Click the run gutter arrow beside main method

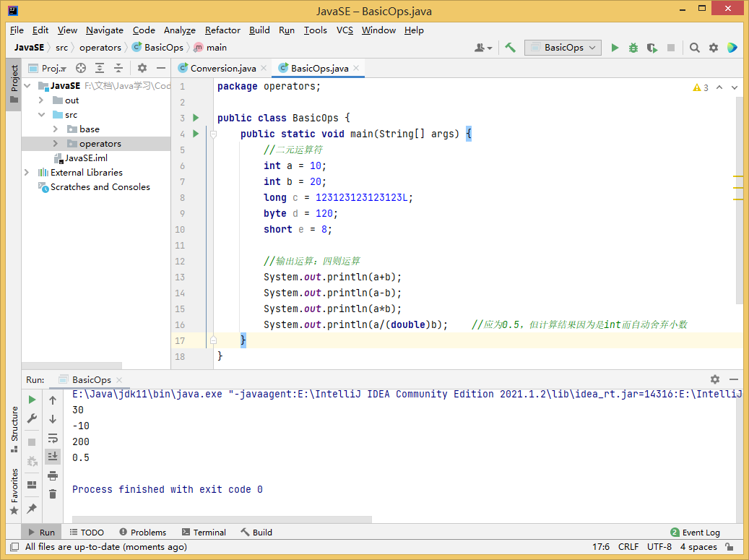click(195, 134)
